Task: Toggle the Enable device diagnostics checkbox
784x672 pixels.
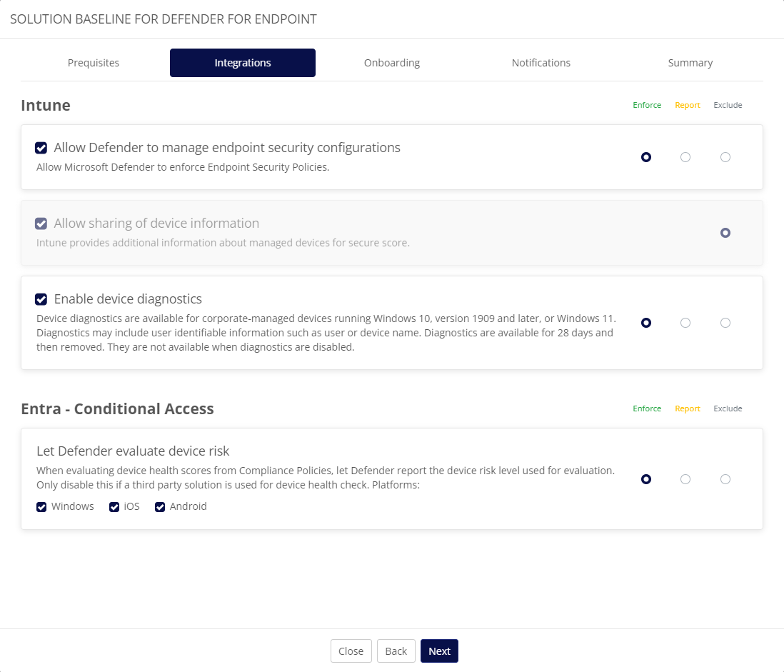Action: click(x=41, y=299)
